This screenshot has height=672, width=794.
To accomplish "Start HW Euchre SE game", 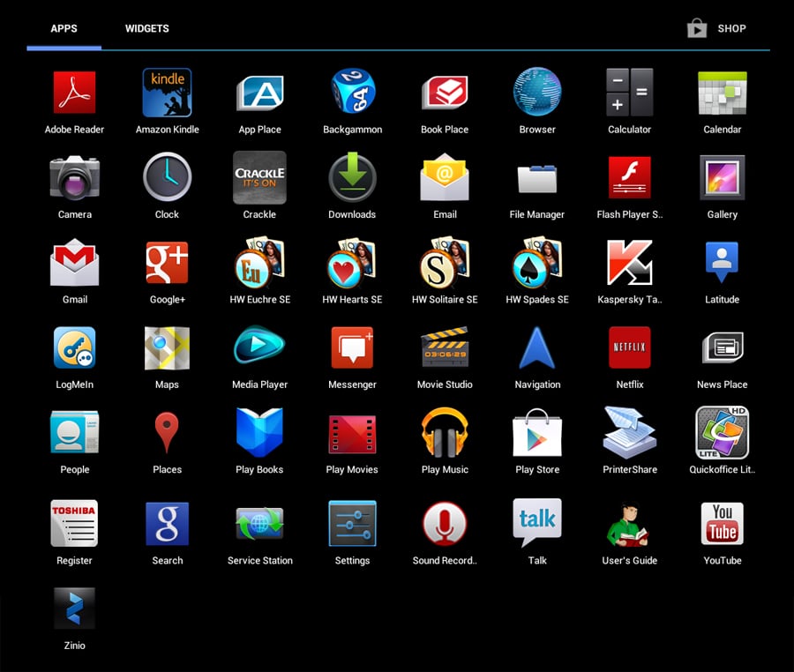I will (259, 262).
